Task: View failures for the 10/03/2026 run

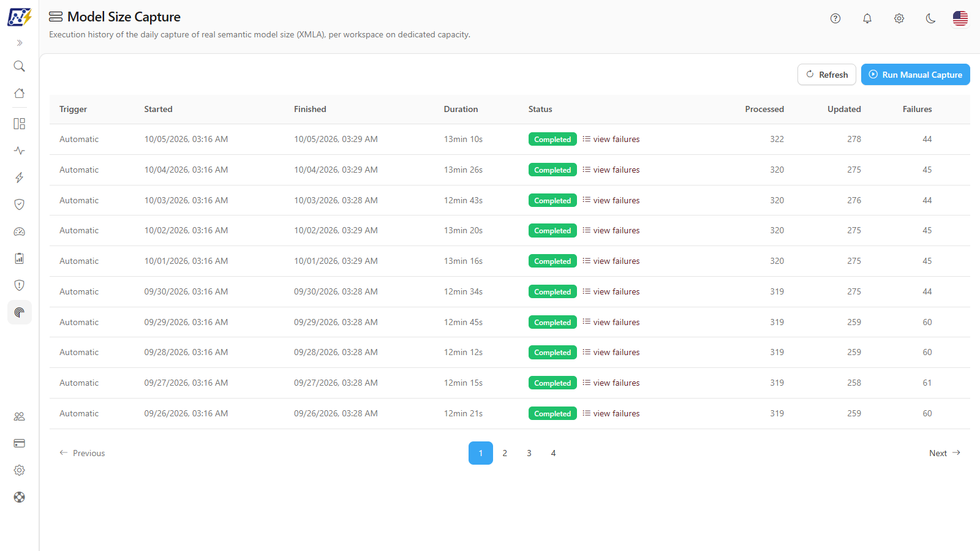Action: (x=611, y=200)
